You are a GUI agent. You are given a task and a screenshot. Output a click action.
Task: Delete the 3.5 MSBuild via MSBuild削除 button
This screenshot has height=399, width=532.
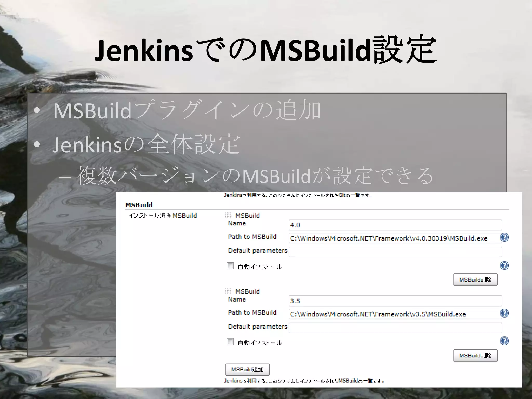pyautogui.click(x=475, y=355)
